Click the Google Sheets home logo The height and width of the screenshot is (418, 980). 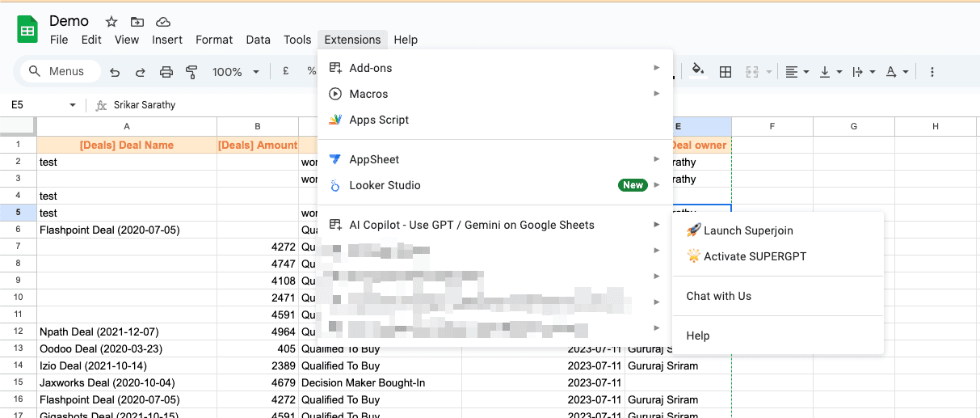27,30
